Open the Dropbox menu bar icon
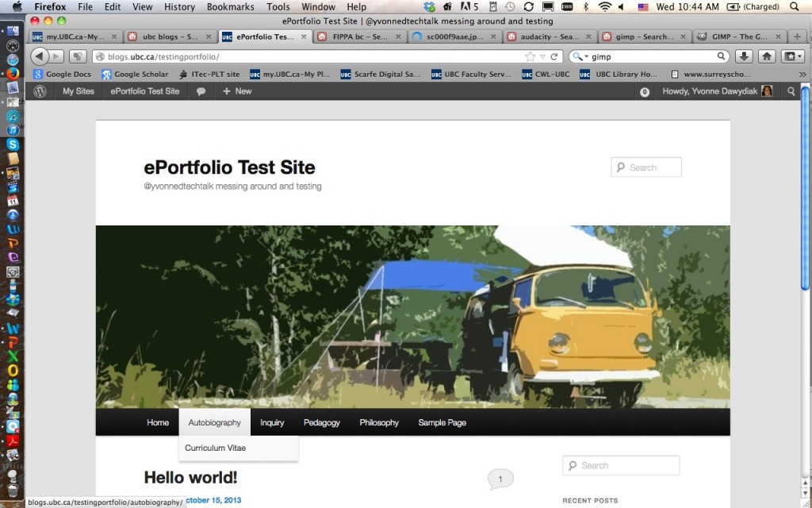Viewport: 812px width, 508px height. pos(429,6)
